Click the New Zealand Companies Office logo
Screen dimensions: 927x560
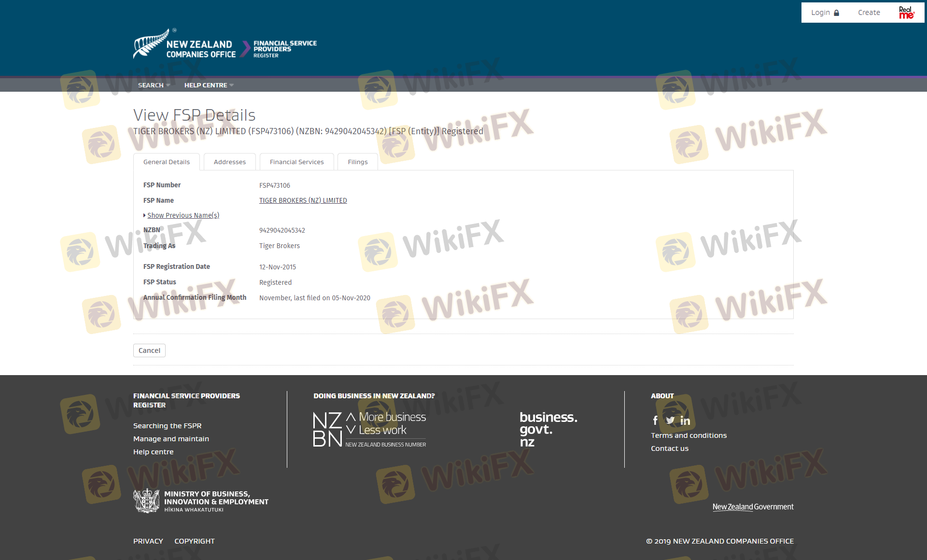click(184, 44)
